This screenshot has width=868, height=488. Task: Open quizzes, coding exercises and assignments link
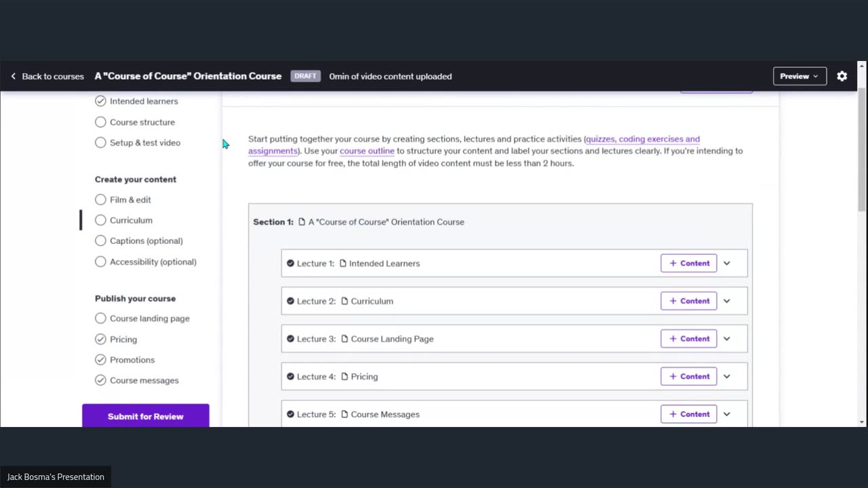(x=643, y=139)
